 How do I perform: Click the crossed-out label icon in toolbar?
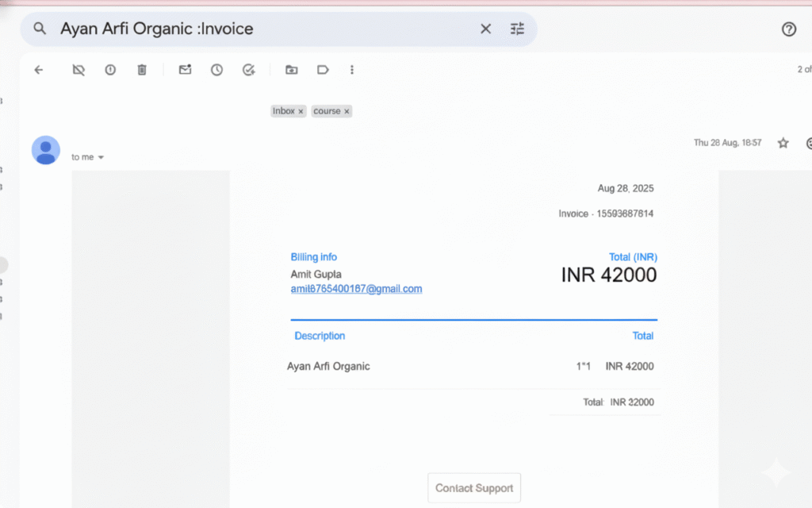pyautogui.click(x=78, y=70)
